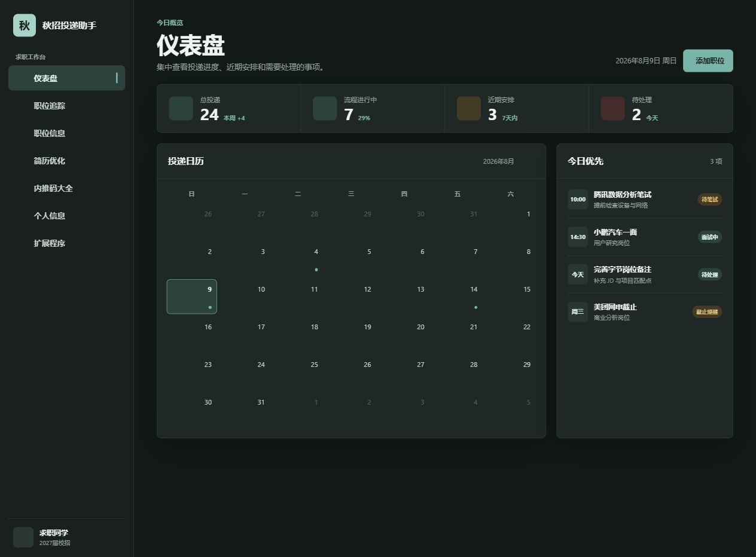
Task: Select August 4 in calendar
Action: coord(298,259)
